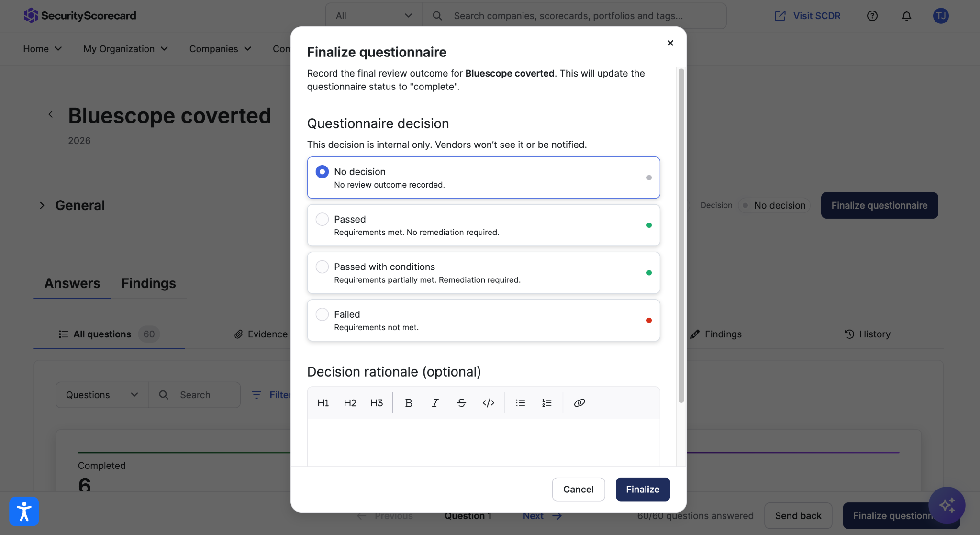Open the My Organization menu

coord(125,49)
